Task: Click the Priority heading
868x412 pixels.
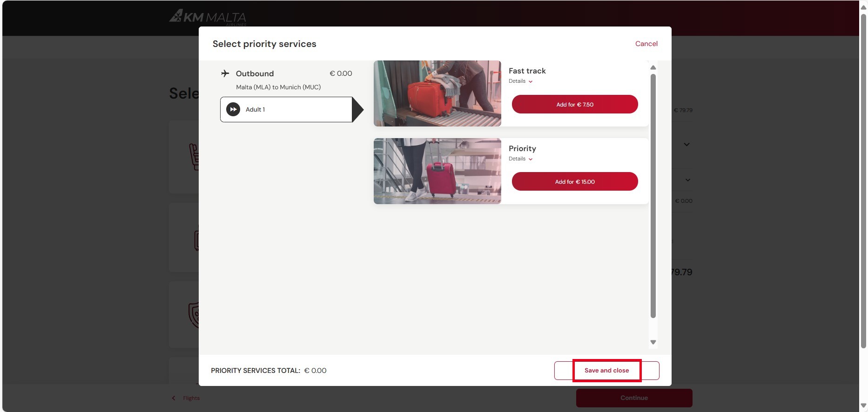Action: tap(522, 148)
